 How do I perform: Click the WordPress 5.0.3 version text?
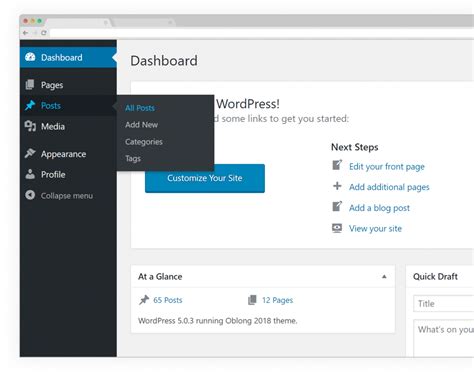click(217, 321)
